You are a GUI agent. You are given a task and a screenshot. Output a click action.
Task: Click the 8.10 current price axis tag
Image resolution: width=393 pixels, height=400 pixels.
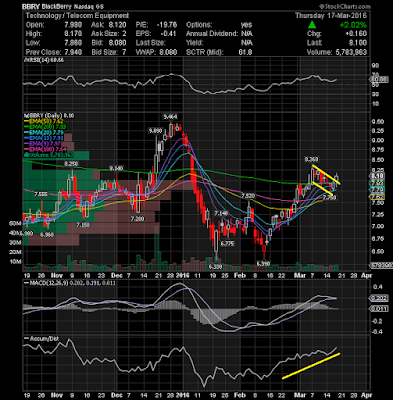tap(377, 176)
